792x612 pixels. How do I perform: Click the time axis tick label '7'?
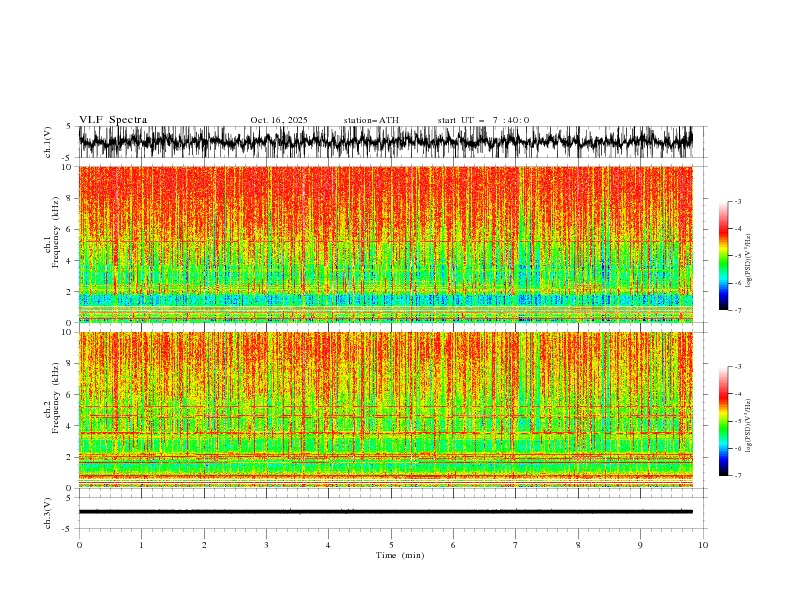[516, 545]
